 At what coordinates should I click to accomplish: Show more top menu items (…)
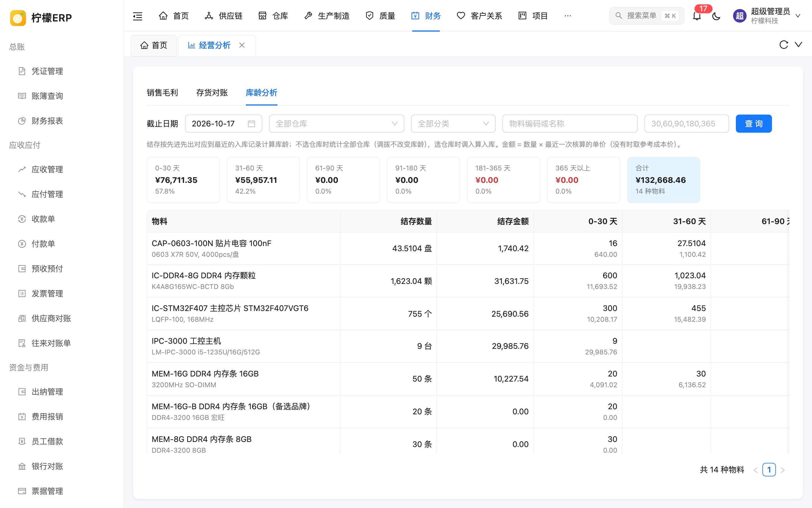pyautogui.click(x=568, y=16)
